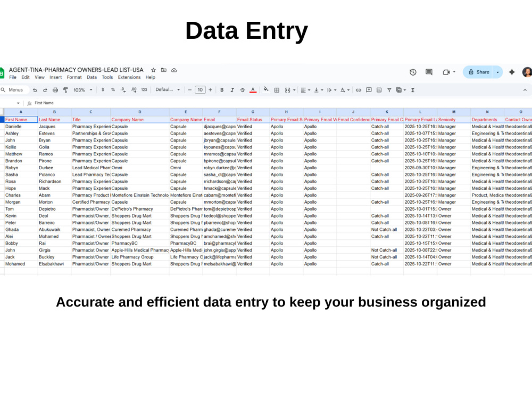
Task: Select the Elsabakhawi last name cell
Action: [x=54, y=264]
